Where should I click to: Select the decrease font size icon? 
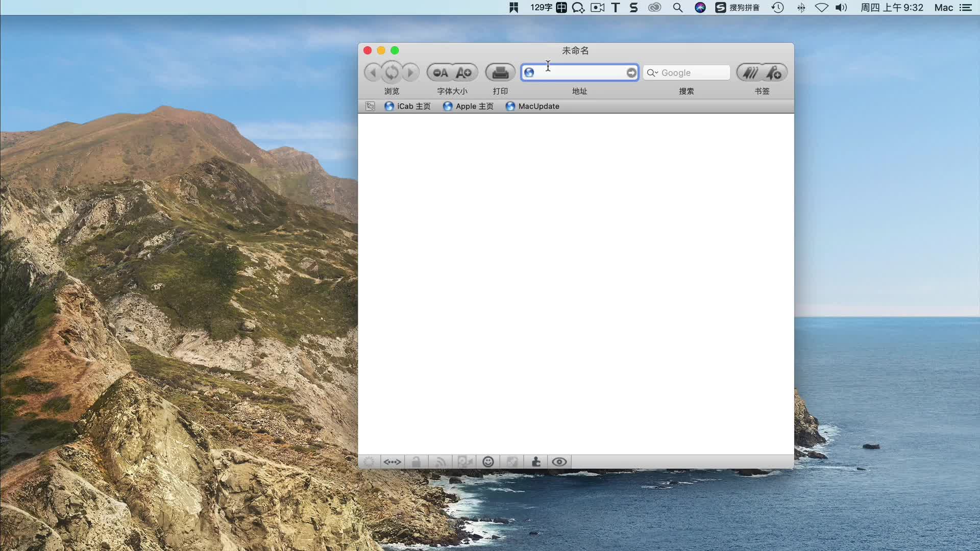439,72
